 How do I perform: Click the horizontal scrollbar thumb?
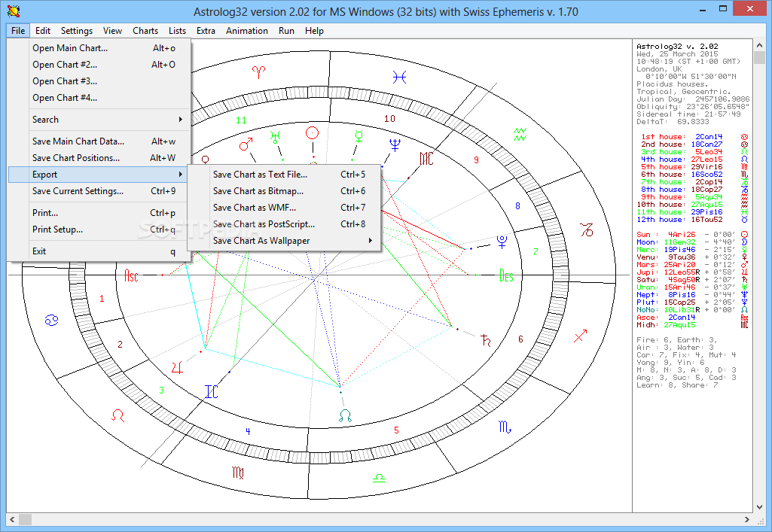click(25, 519)
